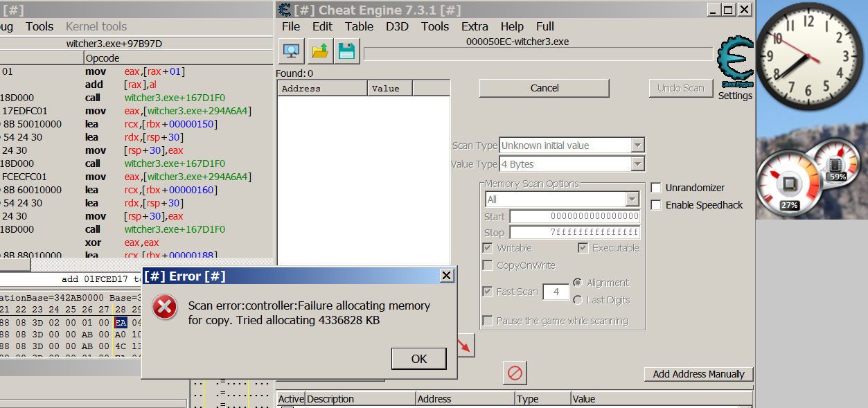Enable Speedhack checkbox
Viewport: 868px width, 408px height.
pyautogui.click(x=656, y=204)
